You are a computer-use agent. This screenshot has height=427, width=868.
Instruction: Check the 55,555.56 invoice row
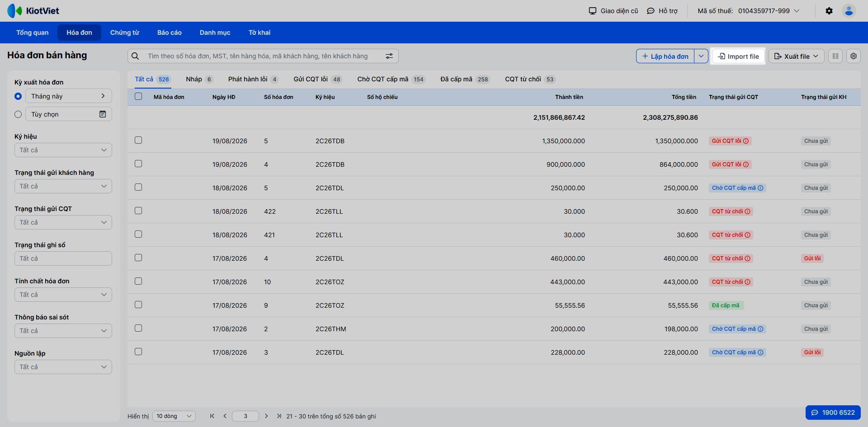[138, 305]
